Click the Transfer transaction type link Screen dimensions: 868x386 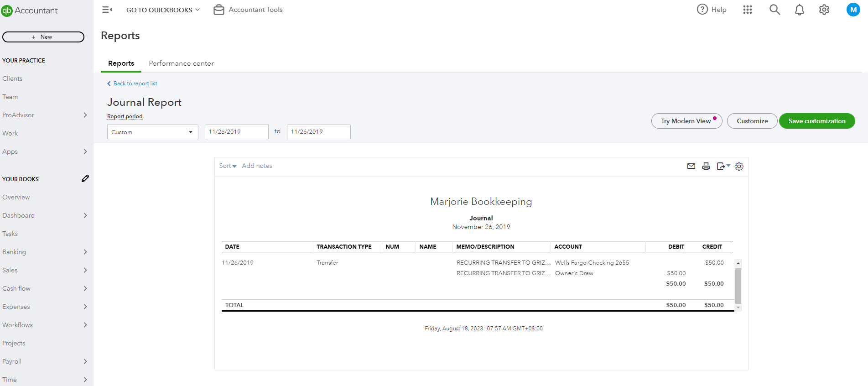(327, 263)
